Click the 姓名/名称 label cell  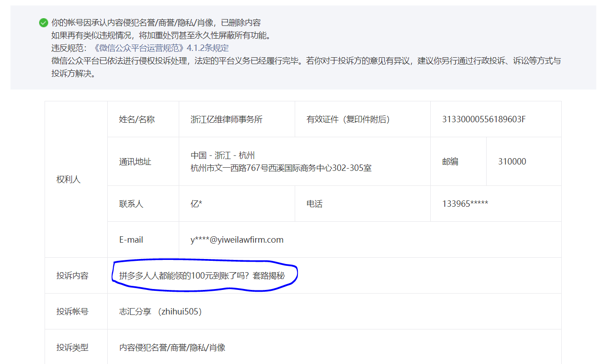pyautogui.click(x=137, y=120)
